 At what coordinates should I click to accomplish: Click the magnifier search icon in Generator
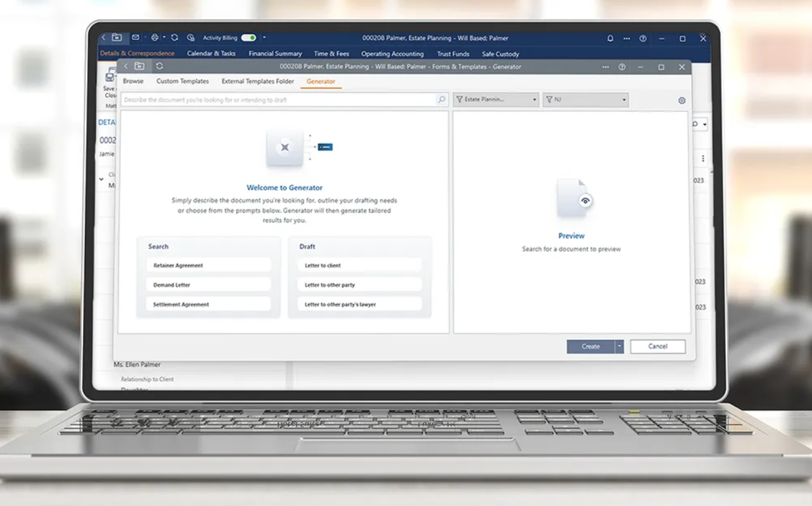point(442,100)
